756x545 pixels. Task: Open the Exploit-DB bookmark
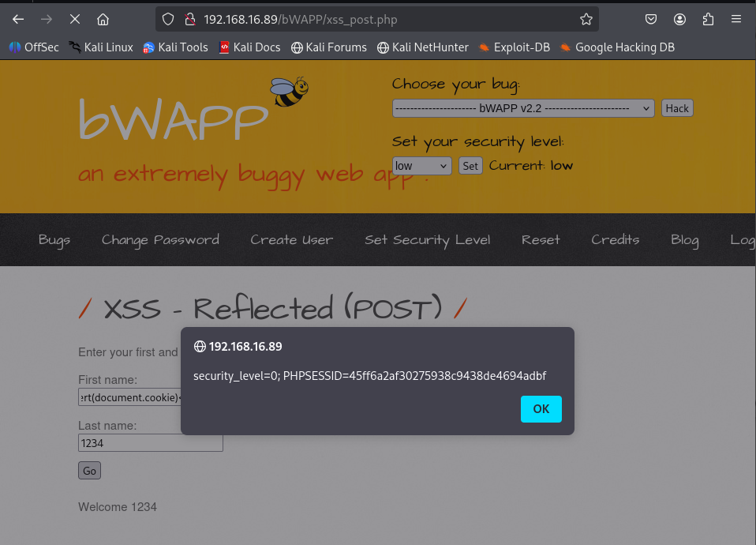(514, 47)
